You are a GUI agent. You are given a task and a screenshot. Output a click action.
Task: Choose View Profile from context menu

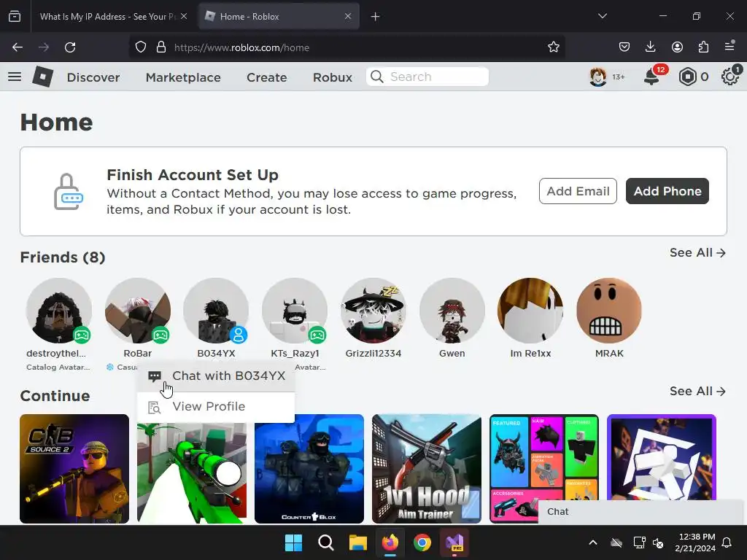216,407
